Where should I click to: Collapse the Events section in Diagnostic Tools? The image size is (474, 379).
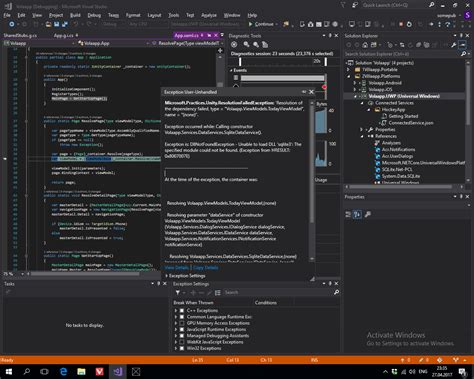[x=231, y=70]
